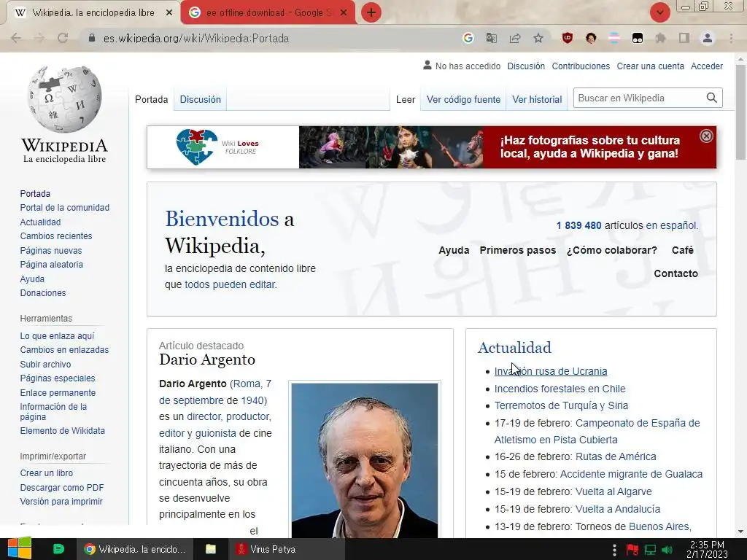747x560 pixels.
Task: Open the Ver código fuente tab
Action: [x=463, y=99]
